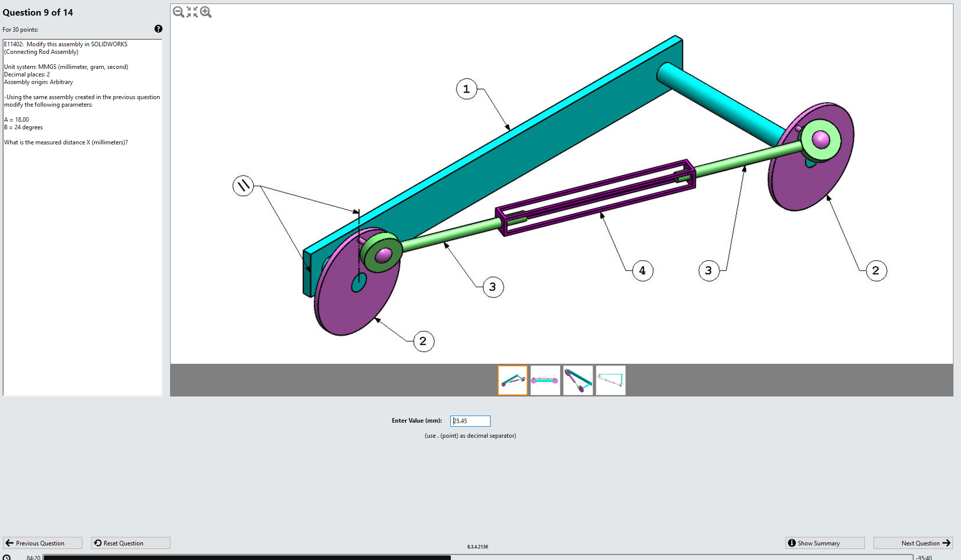This screenshot has height=560, width=961.
Task: Click callout balloon 1 on the drawing
Action: coord(466,89)
